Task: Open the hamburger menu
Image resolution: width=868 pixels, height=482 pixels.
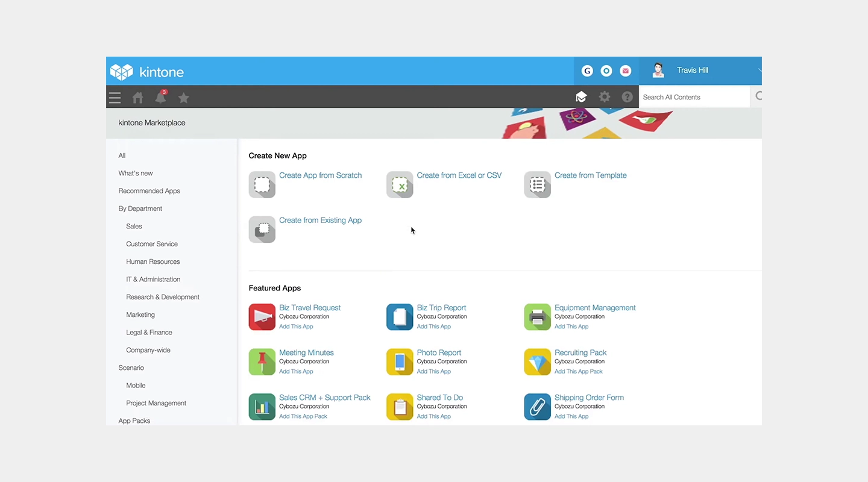Action: tap(115, 98)
